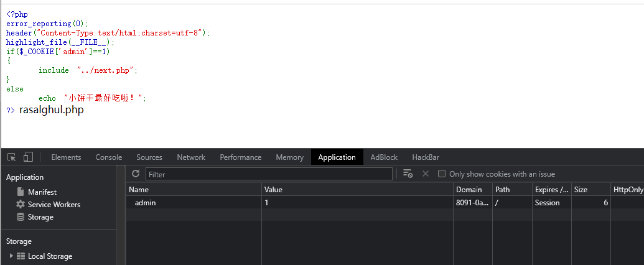The height and width of the screenshot is (265, 644).
Task: Click the Service Workers gear icon
Action: 20,204
